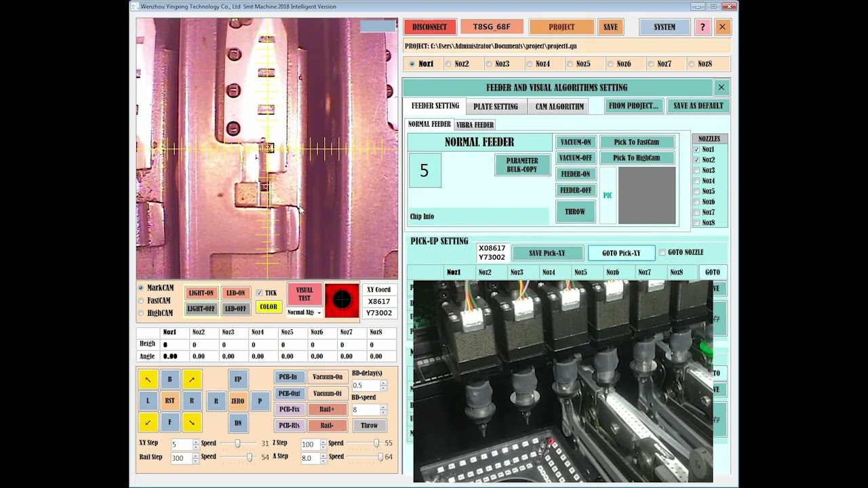Click FROM PROJECT... button
This screenshot has width=868, height=488.
pos(633,106)
